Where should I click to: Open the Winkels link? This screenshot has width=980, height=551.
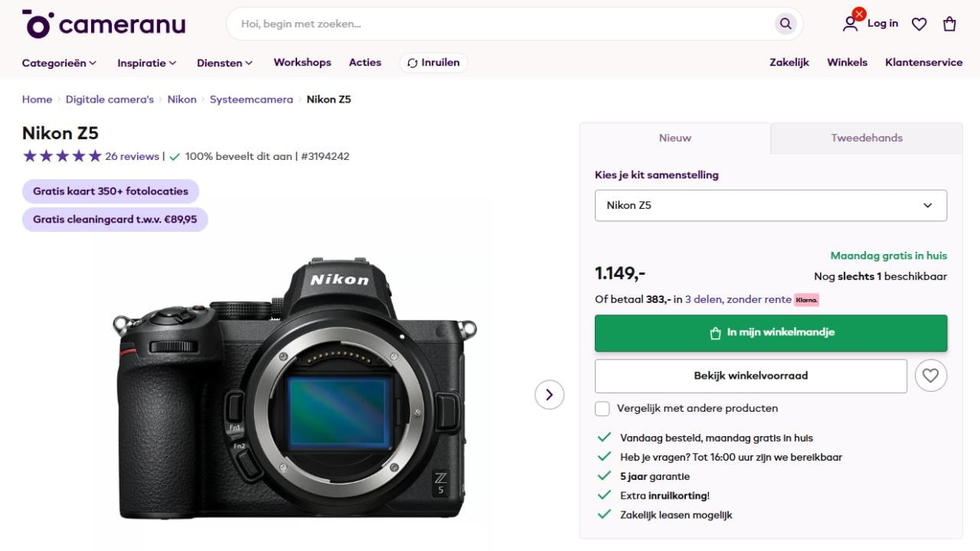(847, 63)
